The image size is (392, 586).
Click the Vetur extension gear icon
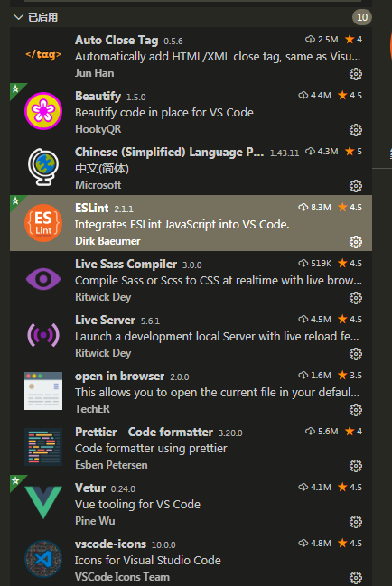[x=355, y=521]
